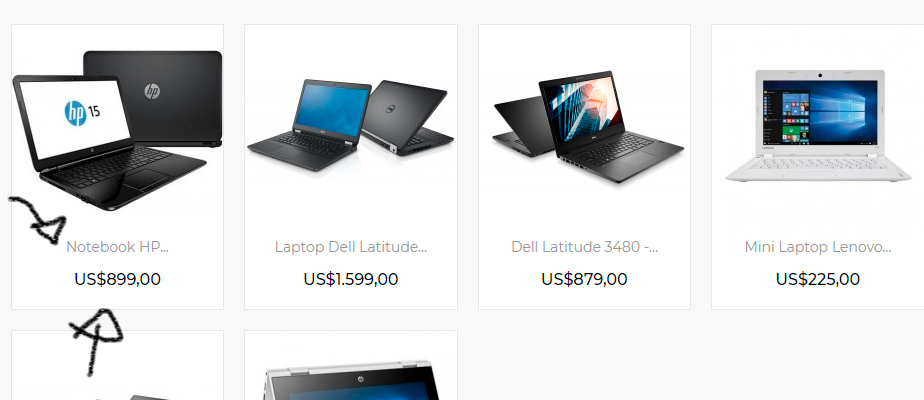Open the Laptop Dell Latitude... title link
The image size is (924, 400).
click(351, 247)
